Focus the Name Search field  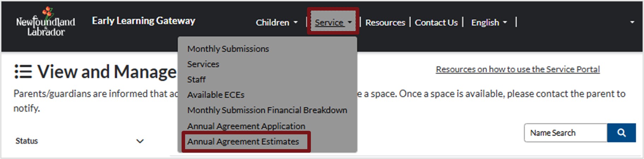point(565,133)
